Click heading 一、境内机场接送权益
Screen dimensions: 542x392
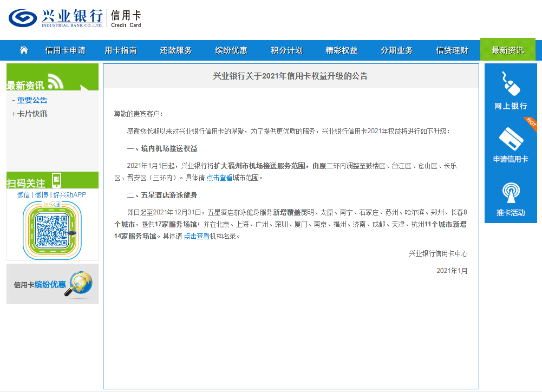162,149
